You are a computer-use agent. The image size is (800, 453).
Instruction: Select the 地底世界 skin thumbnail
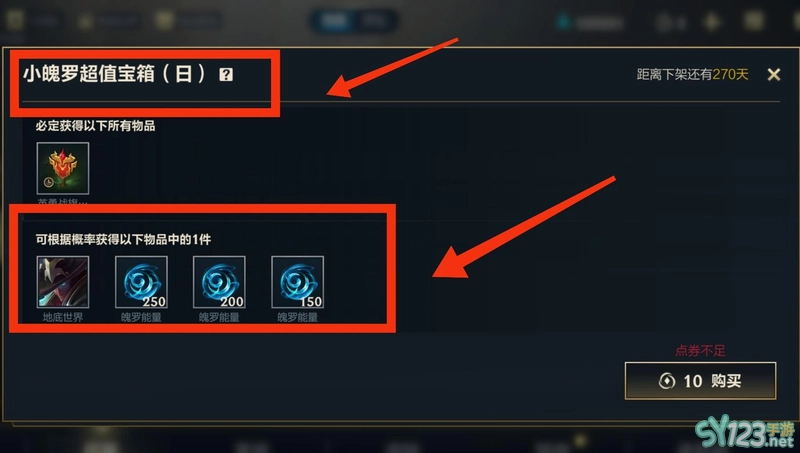pos(63,282)
